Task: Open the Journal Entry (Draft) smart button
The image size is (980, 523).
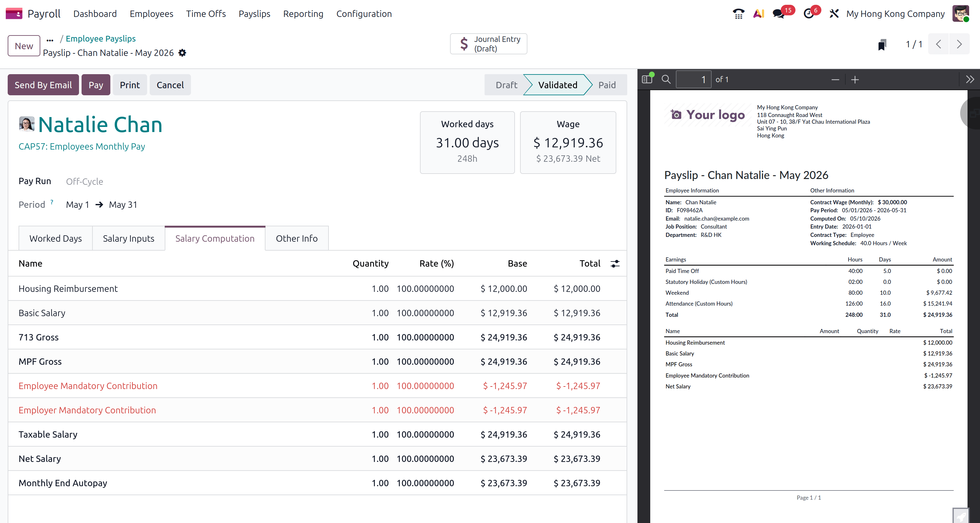Action: (x=488, y=44)
